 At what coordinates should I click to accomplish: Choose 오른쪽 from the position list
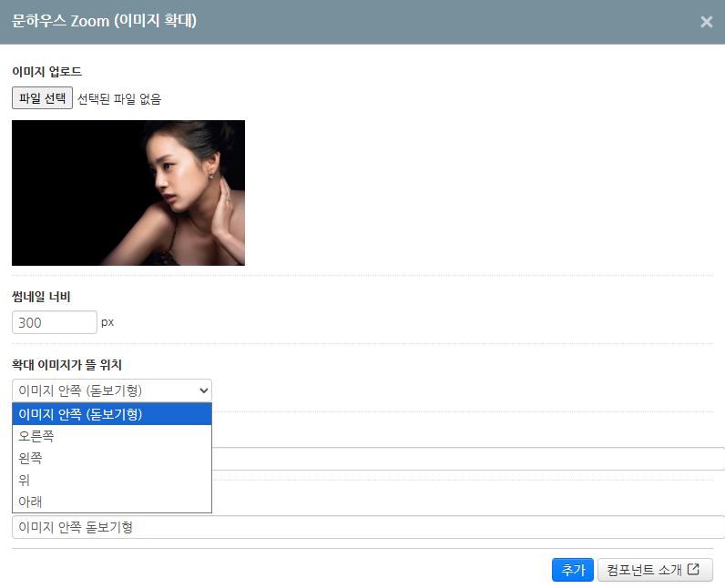112,436
